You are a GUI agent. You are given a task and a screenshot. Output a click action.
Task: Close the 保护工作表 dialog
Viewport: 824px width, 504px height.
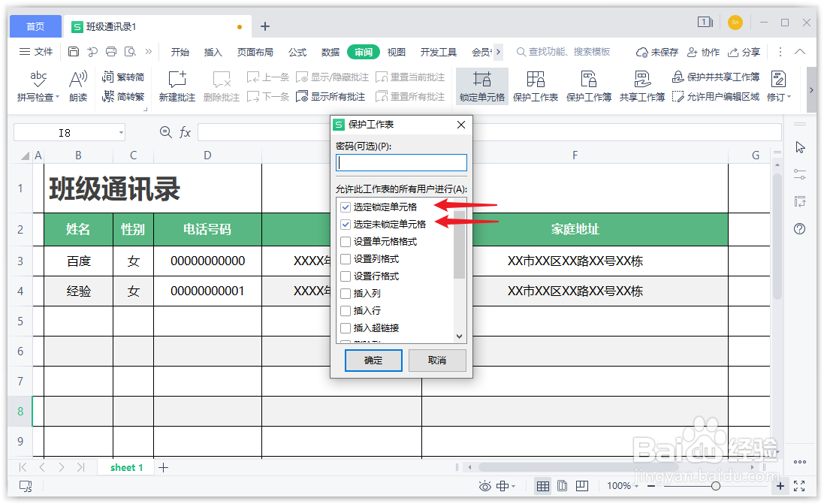click(461, 125)
